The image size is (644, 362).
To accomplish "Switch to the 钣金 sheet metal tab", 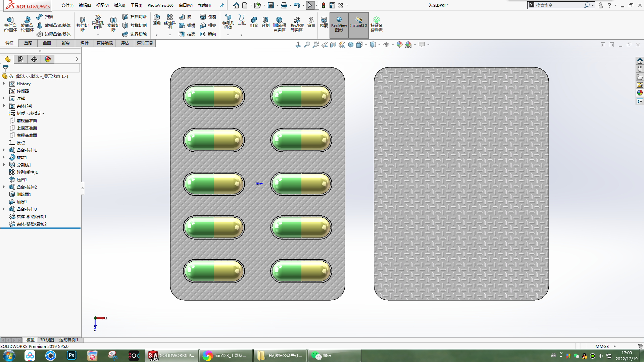I will tap(66, 43).
